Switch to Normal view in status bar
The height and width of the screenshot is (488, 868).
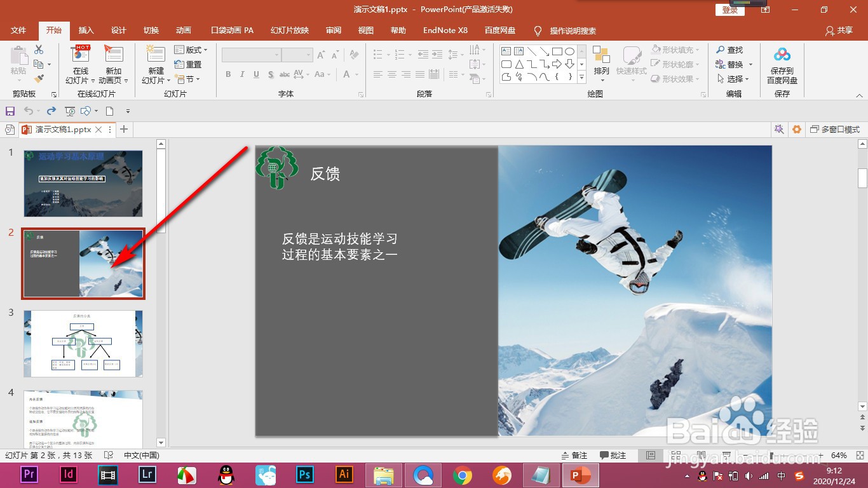point(650,456)
